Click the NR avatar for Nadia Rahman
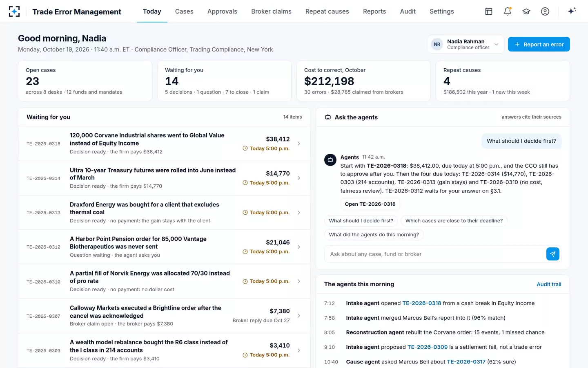 click(437, 44)
